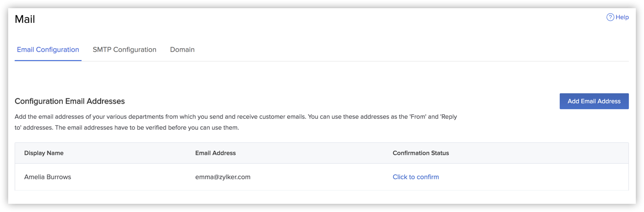Click the 'Click to confirm' link
This screenshot has height=212, width=644.
[x=416, y=177]
